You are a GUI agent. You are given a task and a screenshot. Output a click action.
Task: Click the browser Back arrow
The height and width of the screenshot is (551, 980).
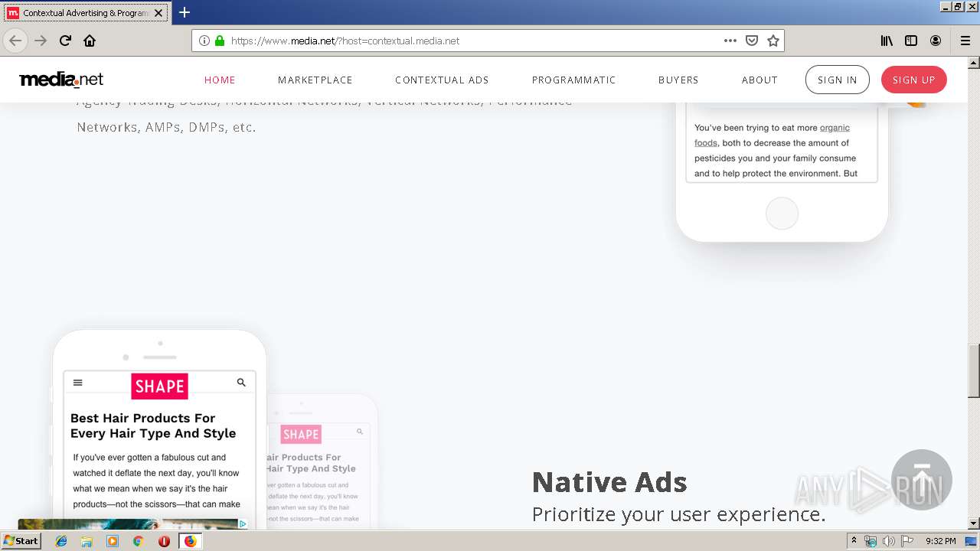pyautogui.click(x=15, y=41)
